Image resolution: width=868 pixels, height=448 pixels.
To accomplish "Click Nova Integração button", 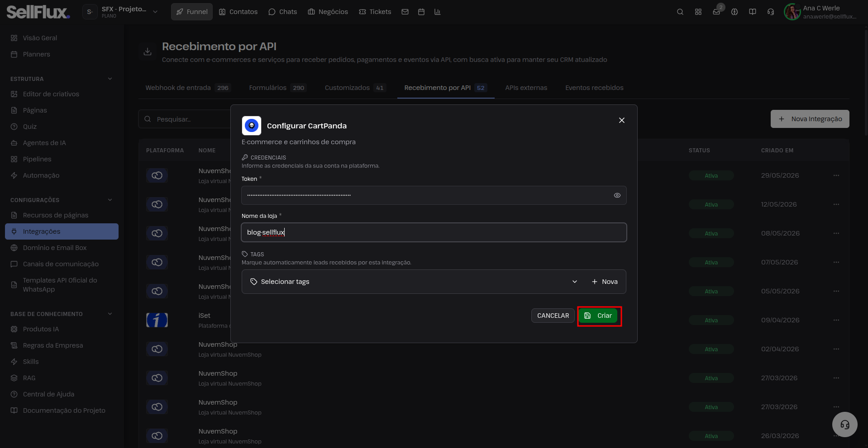I will click(x=810, y=119).
